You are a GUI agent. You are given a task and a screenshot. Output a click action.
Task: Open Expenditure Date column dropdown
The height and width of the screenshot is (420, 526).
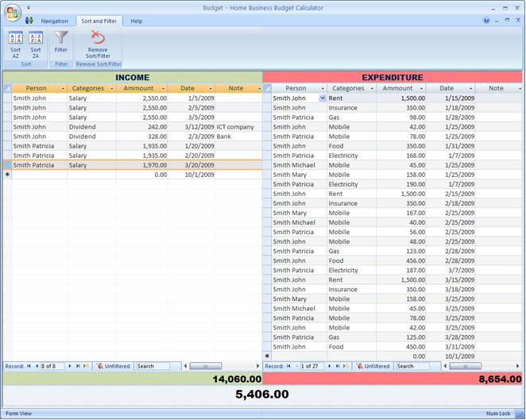[470, 88]
